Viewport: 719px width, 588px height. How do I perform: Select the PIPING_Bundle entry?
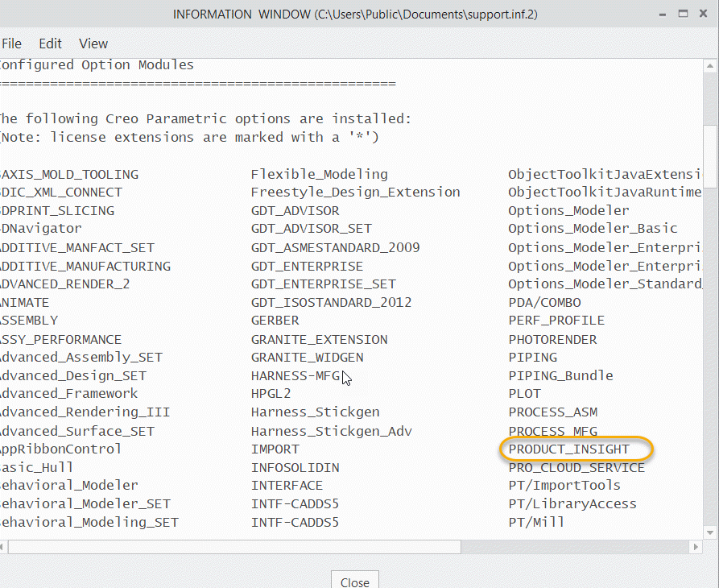[x=560, y=375]
